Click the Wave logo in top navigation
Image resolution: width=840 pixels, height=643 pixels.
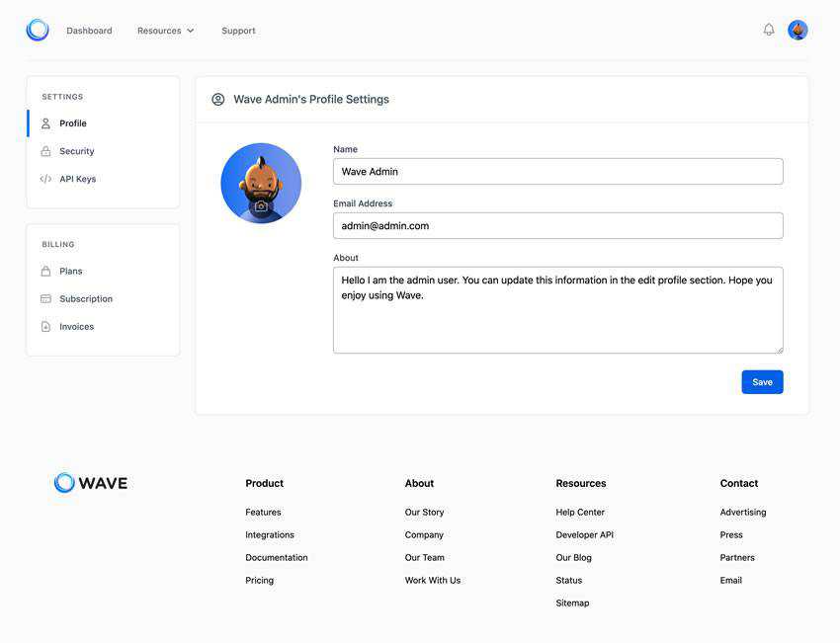click(38, 31)
